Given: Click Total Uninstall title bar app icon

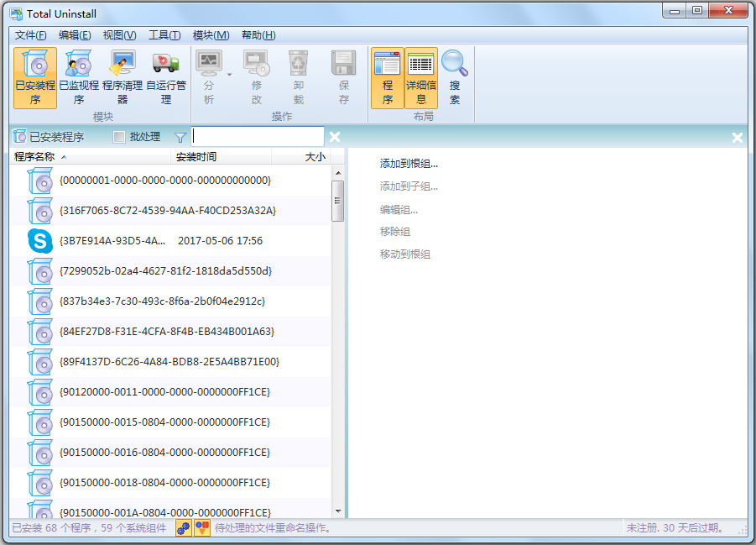Looking at the screenshot, I should pos(17,14).
